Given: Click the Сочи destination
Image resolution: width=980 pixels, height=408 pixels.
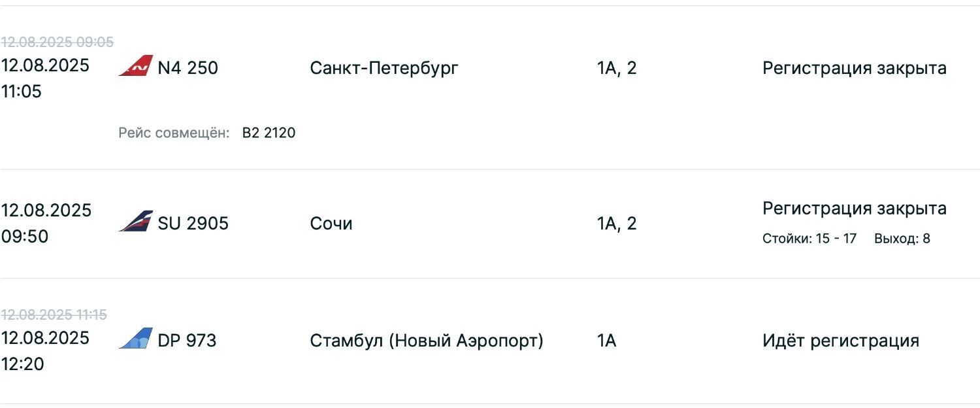Looking at the screenshot, I should pos(331,224).
